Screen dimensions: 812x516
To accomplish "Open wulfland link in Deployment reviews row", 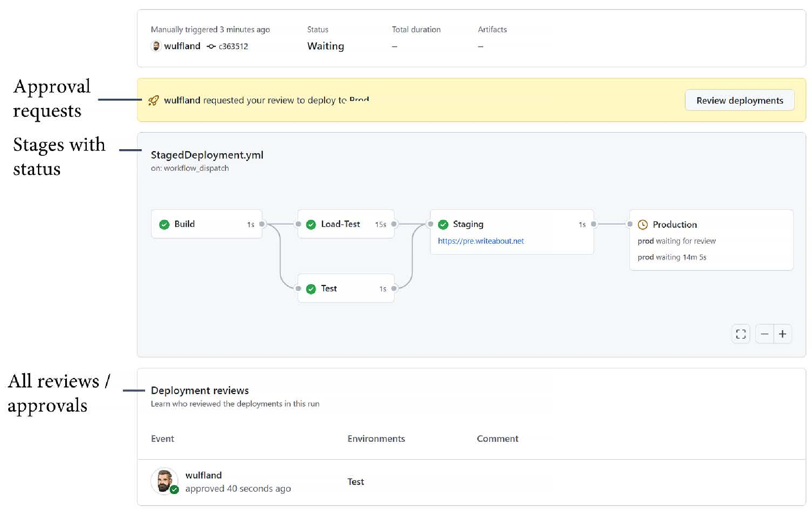I will point(203,475).
